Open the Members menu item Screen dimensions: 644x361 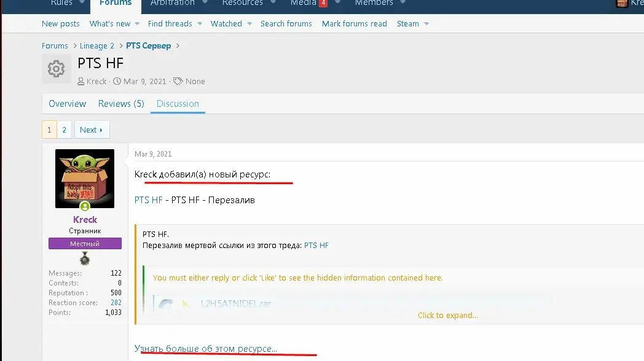[x=374, y=3]
